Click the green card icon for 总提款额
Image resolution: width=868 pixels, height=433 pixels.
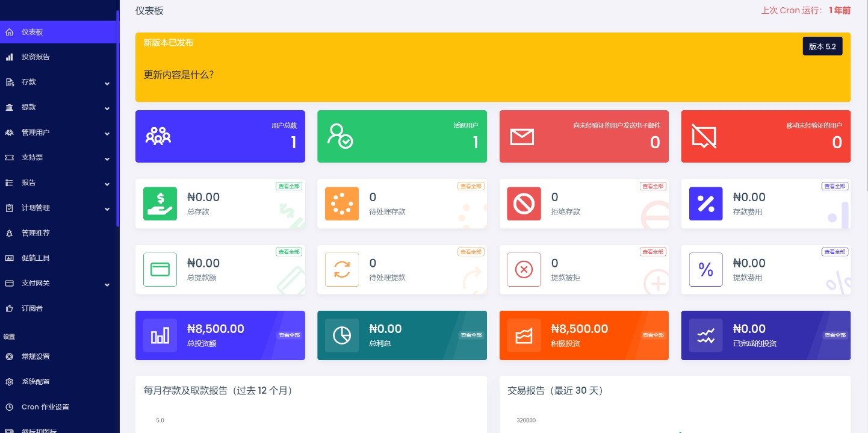[160, 269]
